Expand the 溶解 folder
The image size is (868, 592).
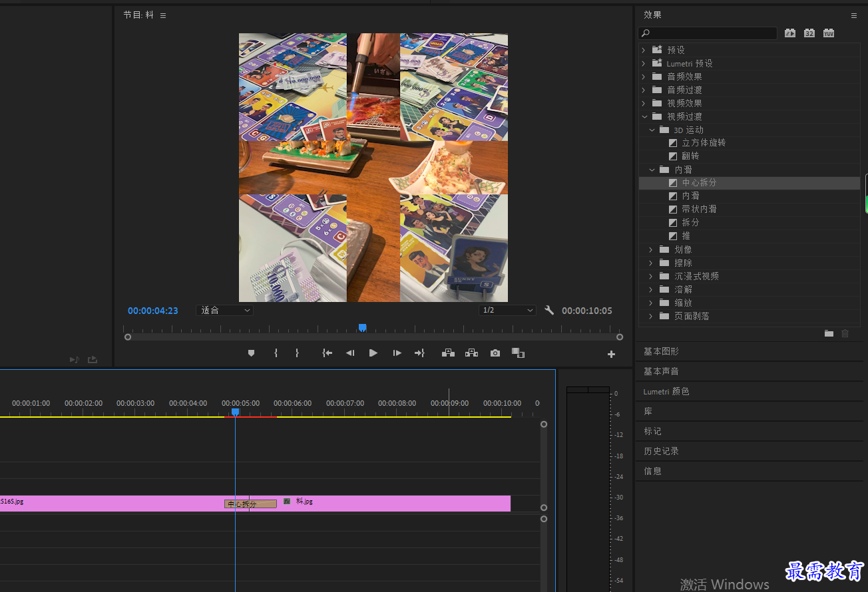(651, 289)
